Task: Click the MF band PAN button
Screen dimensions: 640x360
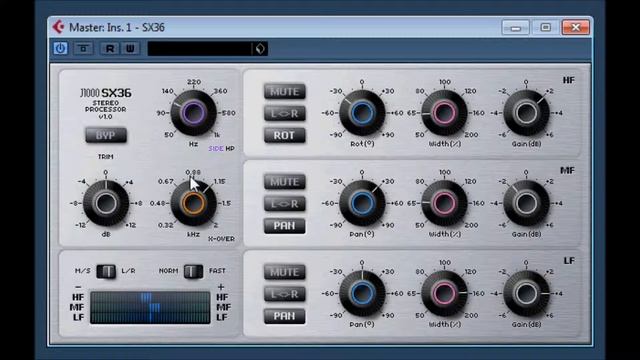Action: tap(284, 226)
